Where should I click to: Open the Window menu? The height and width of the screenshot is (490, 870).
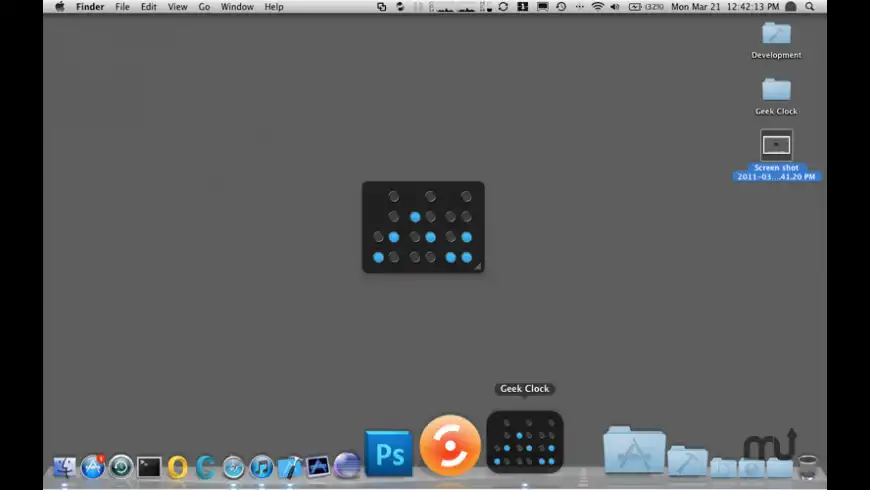[x=237, y=7]
